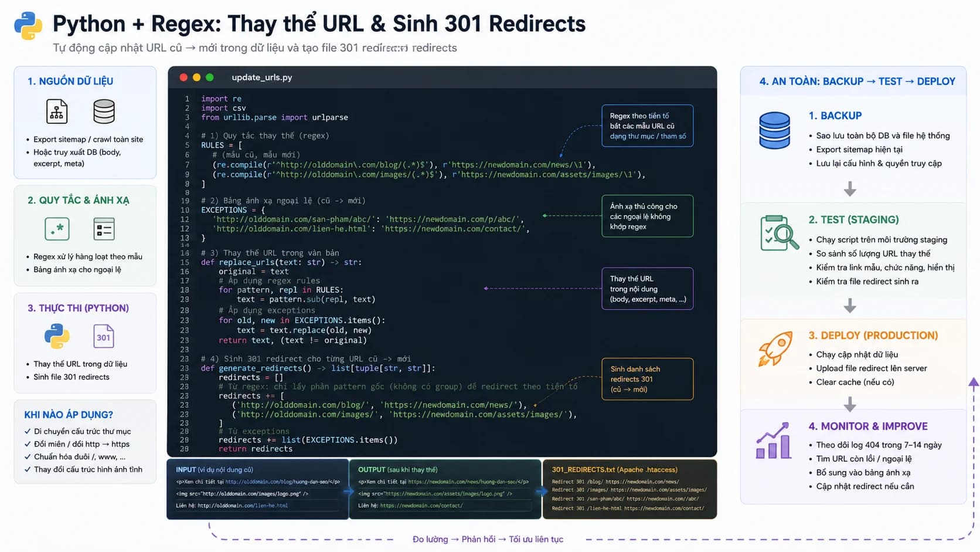
Task: Click the from urllib.parse import urlparse line
Action: (274, 117)
